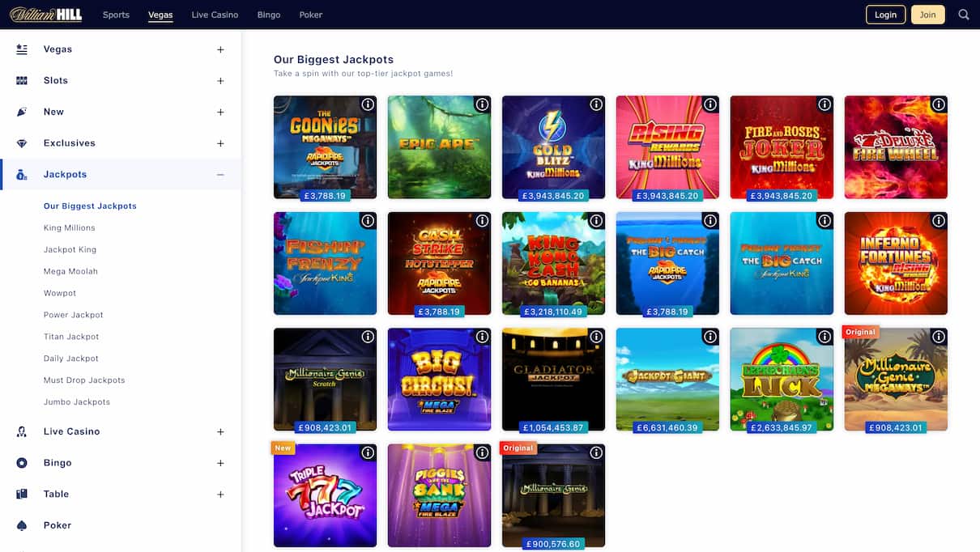Expand the Exclusives sidebar section
The image size is (980, 552).
pyautogui.click(x=220, y=143)
